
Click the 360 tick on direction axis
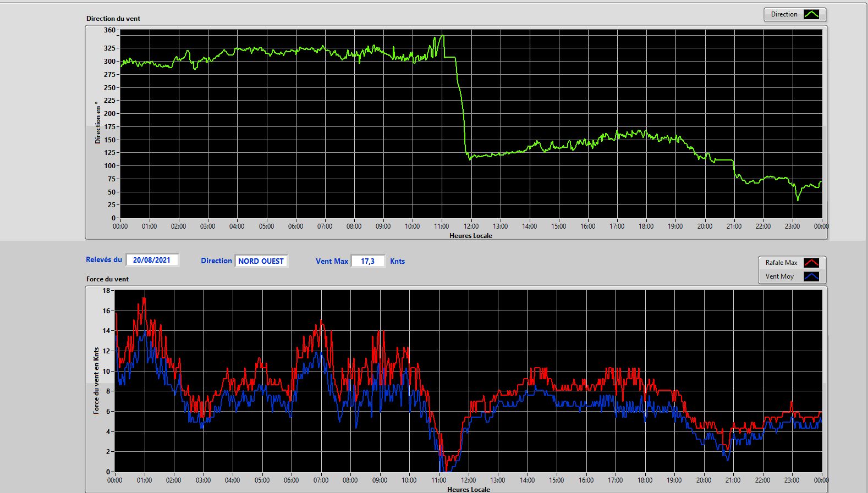(x=109, y=30)
